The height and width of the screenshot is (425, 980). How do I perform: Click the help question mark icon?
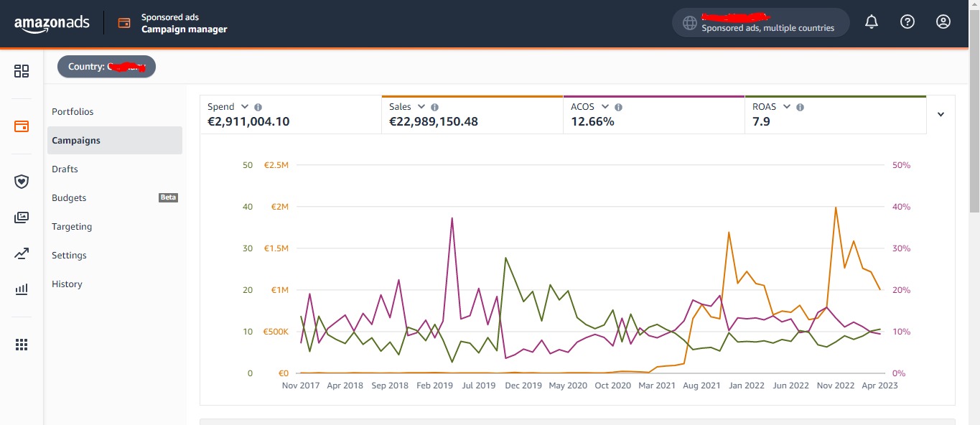[907, 22]
